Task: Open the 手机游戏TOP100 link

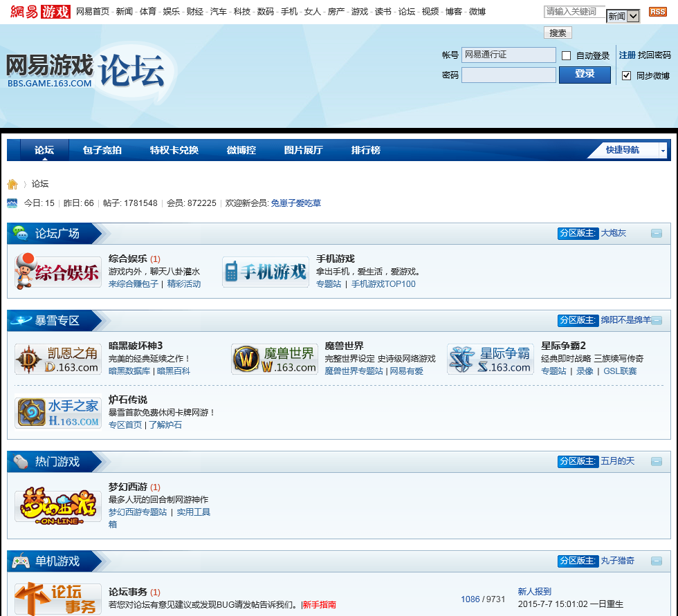Action: (383, 284)
